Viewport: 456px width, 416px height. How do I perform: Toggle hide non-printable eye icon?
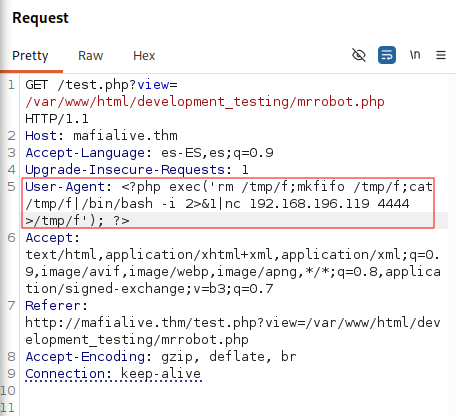click(x=359, y=55)
